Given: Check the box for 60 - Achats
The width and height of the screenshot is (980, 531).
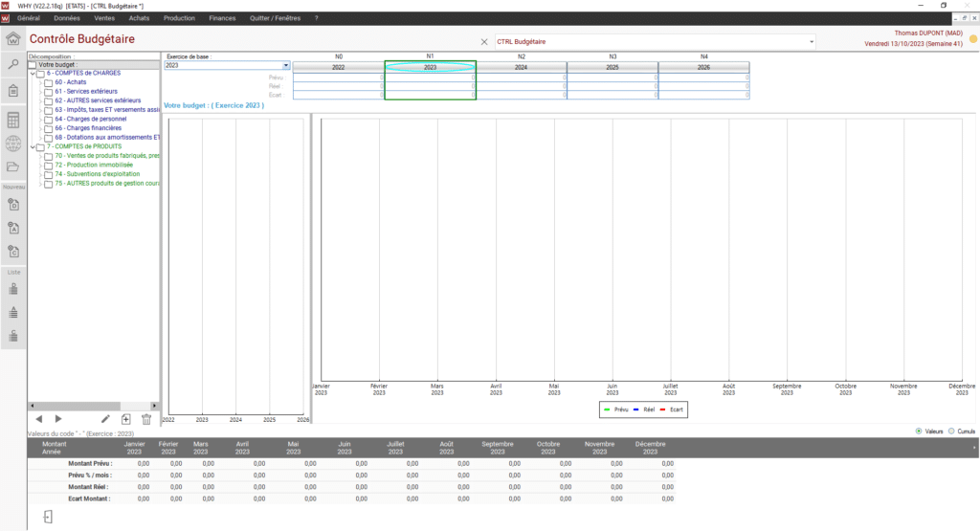Looking at the screenshot, I should 48,82.
